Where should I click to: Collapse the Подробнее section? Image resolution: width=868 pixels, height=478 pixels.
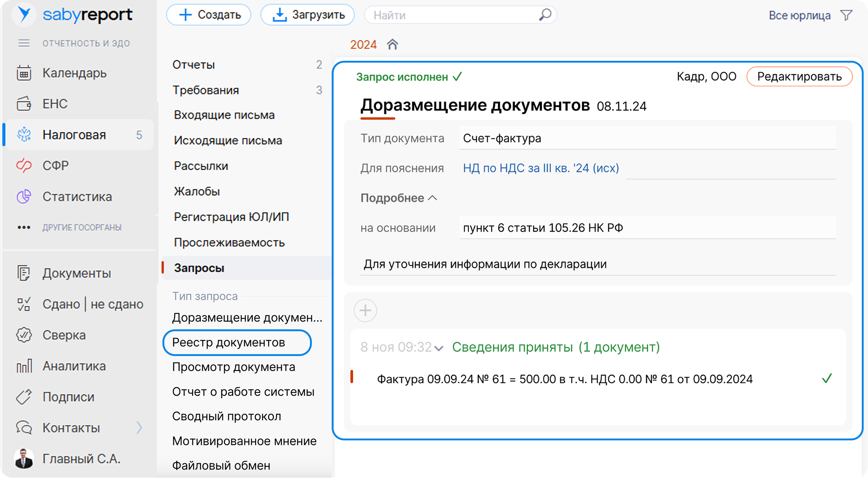(x=399, y=198)
